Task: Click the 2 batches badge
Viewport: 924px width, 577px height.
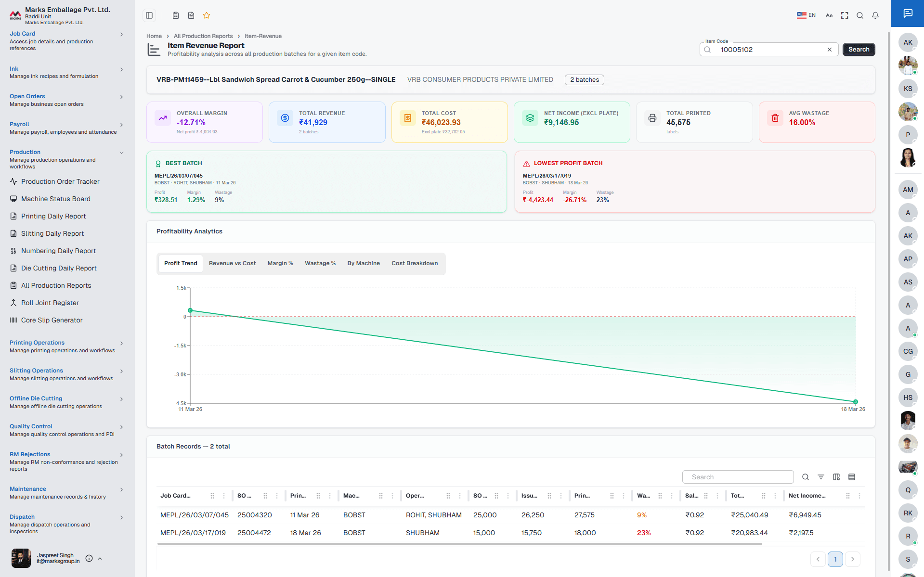Action: [585, 80]
